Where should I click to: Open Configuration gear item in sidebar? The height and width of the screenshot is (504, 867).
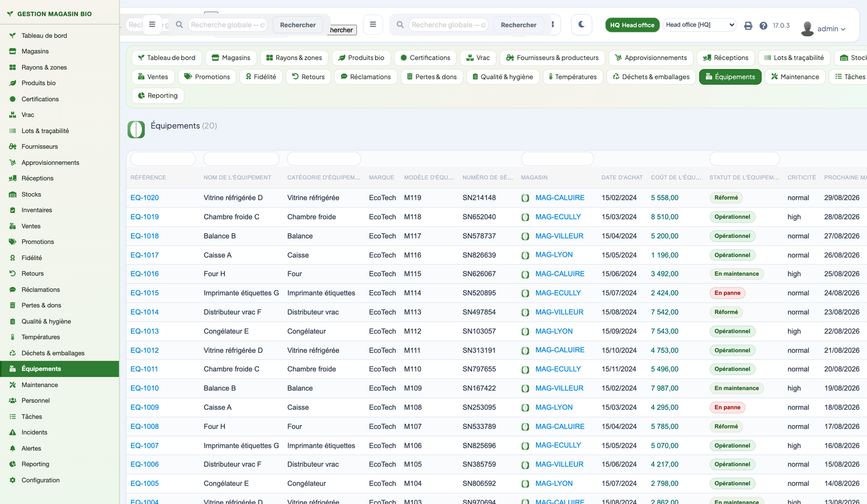pos(60,480)
